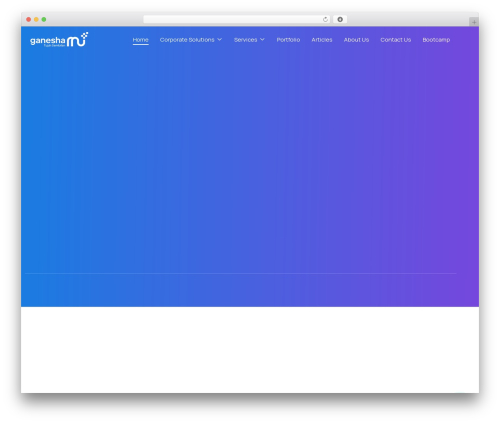Expand the Corporate Solutions chevron arrow

pos(220,40)
